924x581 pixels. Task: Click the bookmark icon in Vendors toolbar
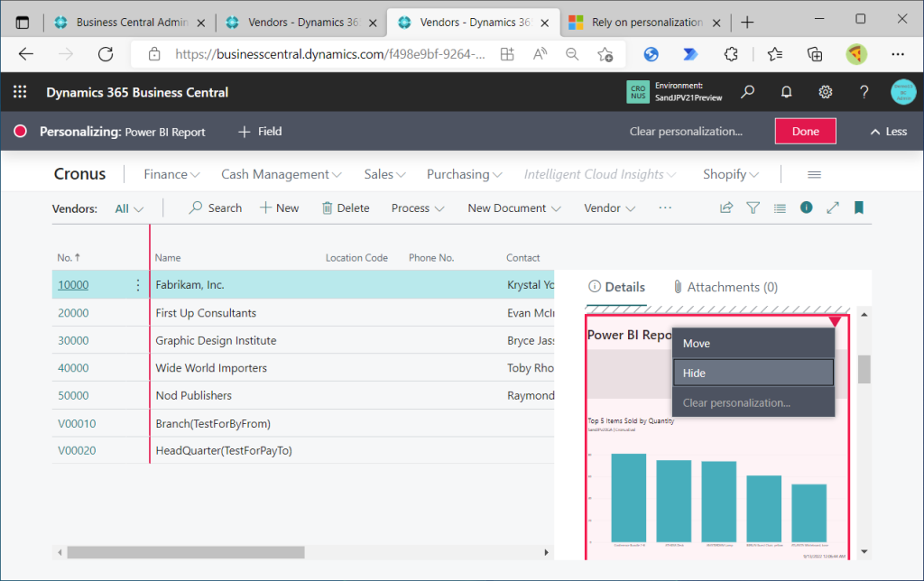[859, 207]
